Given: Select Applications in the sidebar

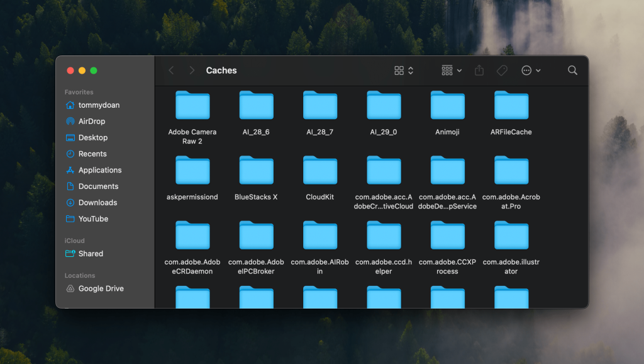Looking at the screenshot, I should click(99, 170).
